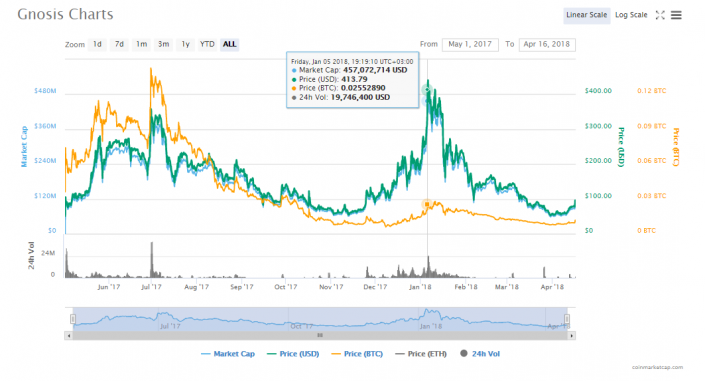
Task: Toggle Market Cap series in legend
Action: [228, 354]
